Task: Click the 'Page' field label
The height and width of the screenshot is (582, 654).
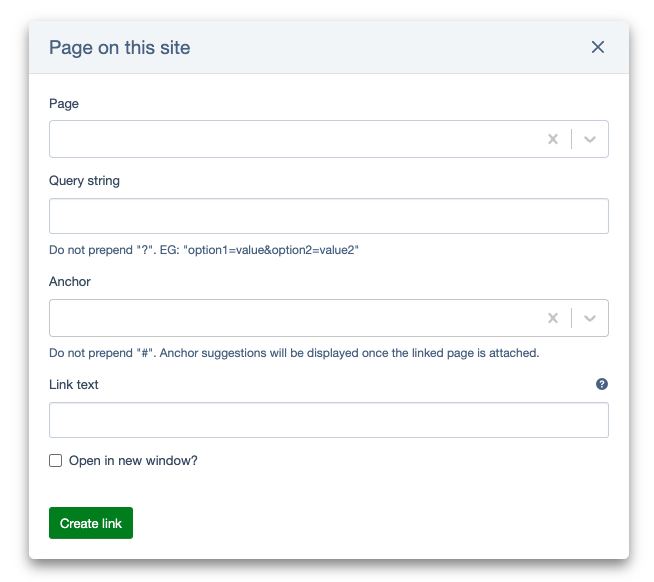Action: pyautogui.click(x=64, y=104)
